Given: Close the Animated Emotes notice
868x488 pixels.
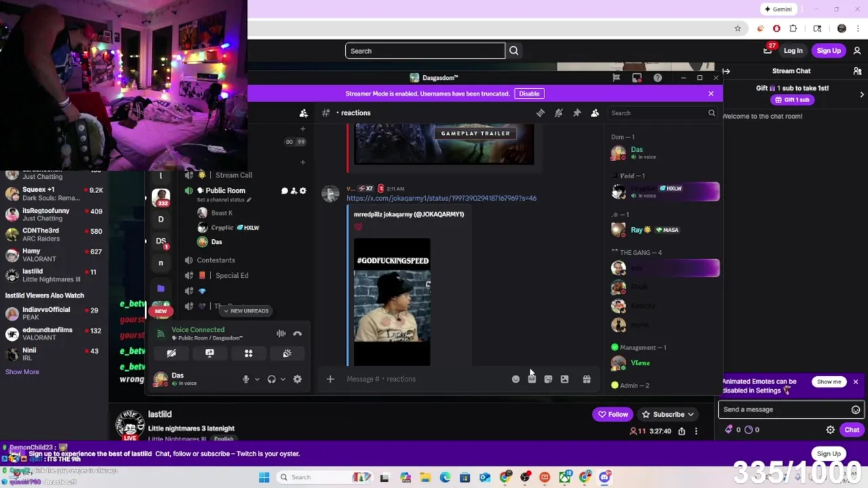Looking at the screenshot, I should pos(856,382).
